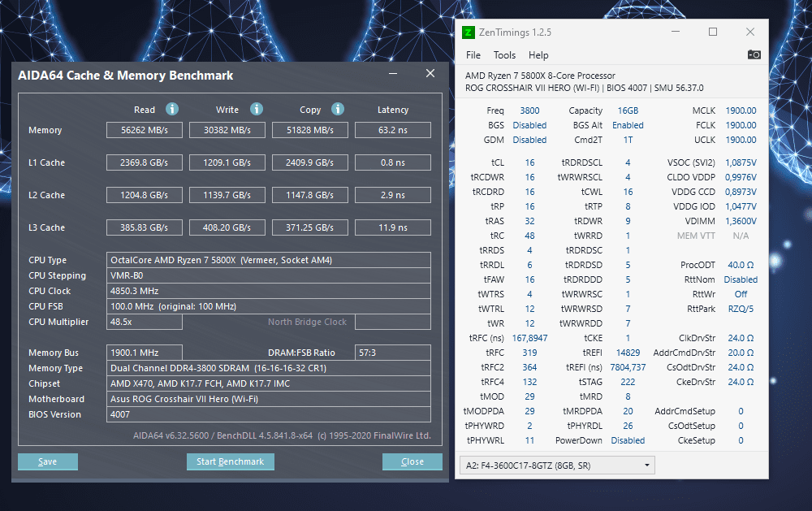Click the Chipset AMD X470 field
The width and height of the screenshot is (812, 511).
click(269, 383)
